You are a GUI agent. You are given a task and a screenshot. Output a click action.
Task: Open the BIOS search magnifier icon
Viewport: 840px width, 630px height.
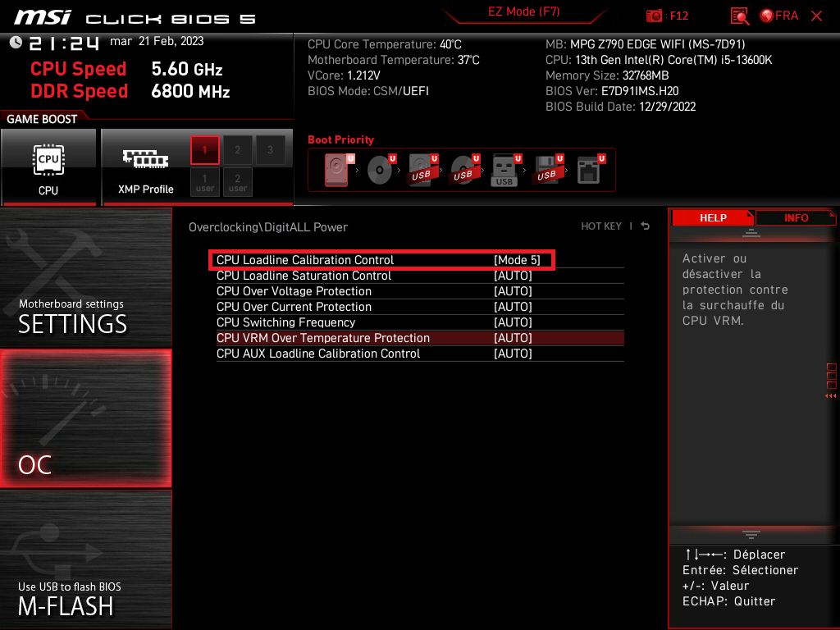(739, 16)
